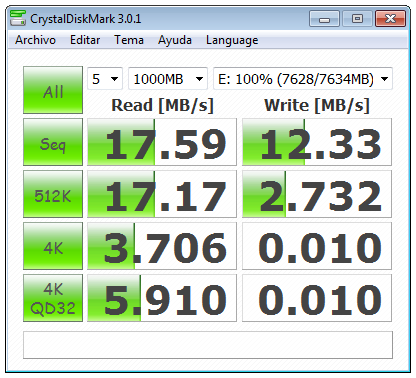Start the Seq sequential test
The height and width of the screenshot is (378, 416).
point(53,142)
